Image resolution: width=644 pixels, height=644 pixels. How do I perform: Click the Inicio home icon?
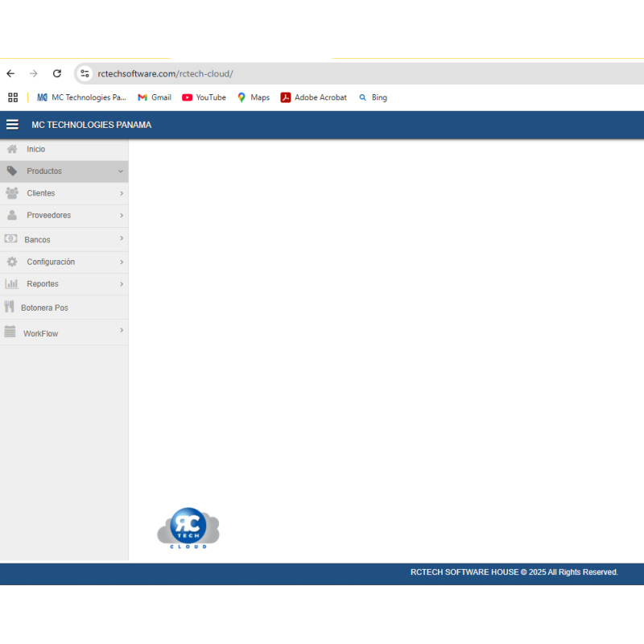pyautogui.click(x=12, y=149)
